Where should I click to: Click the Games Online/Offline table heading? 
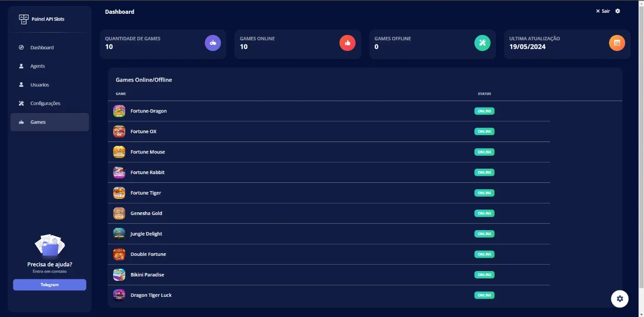144,80
